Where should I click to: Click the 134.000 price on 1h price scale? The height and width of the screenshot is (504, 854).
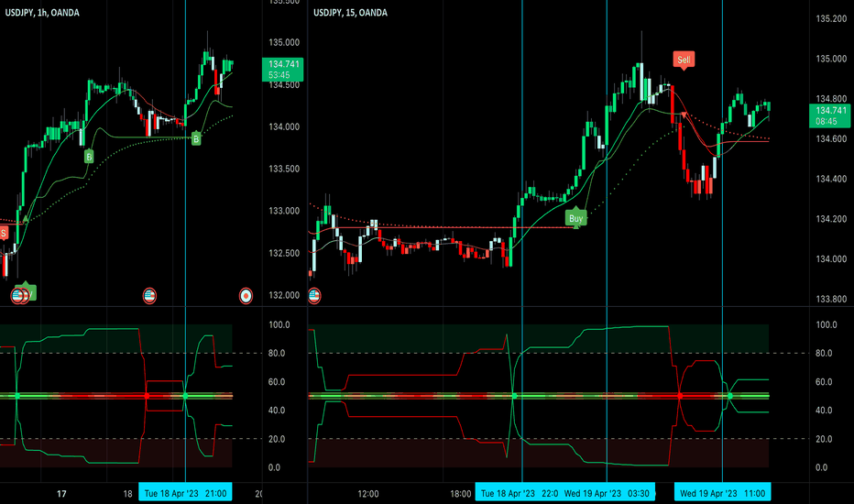284,127
